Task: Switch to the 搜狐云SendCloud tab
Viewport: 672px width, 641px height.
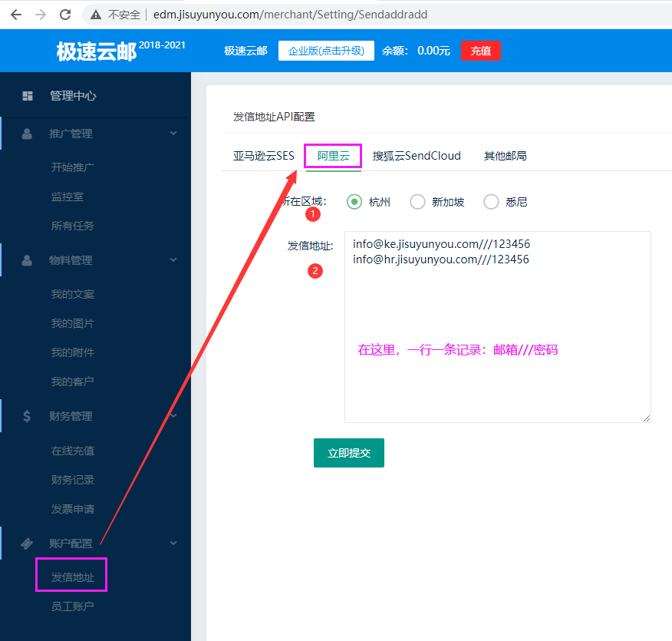Action: [x=417, y=156]
